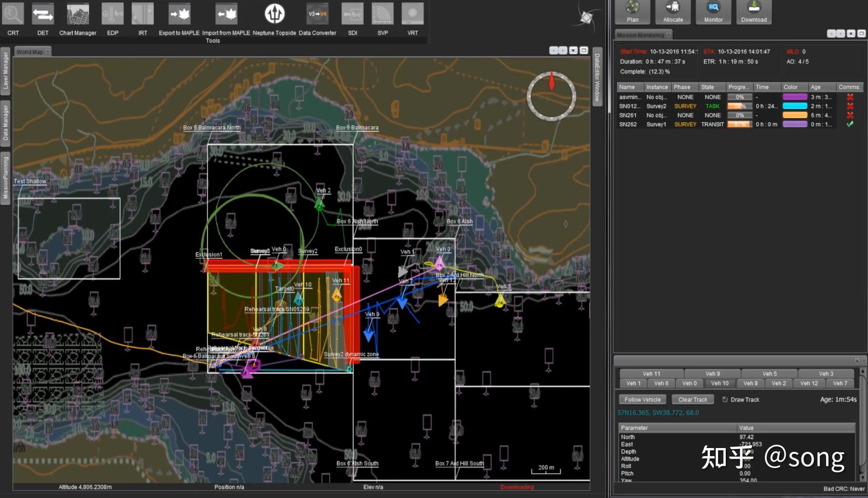This screenshot has height=498, width=868.
Task: Select the World Map tab
Action: pos(30,51)
